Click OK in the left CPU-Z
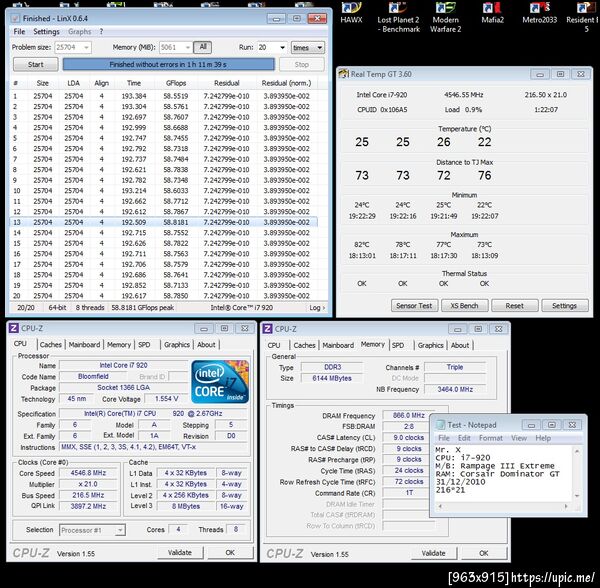The image size is (600, 588). pos(230,552)
